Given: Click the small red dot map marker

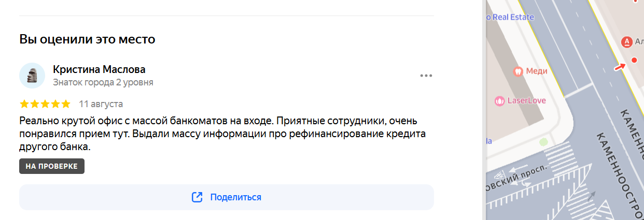Looking at the screenshot, I should (x=634, y=61).
